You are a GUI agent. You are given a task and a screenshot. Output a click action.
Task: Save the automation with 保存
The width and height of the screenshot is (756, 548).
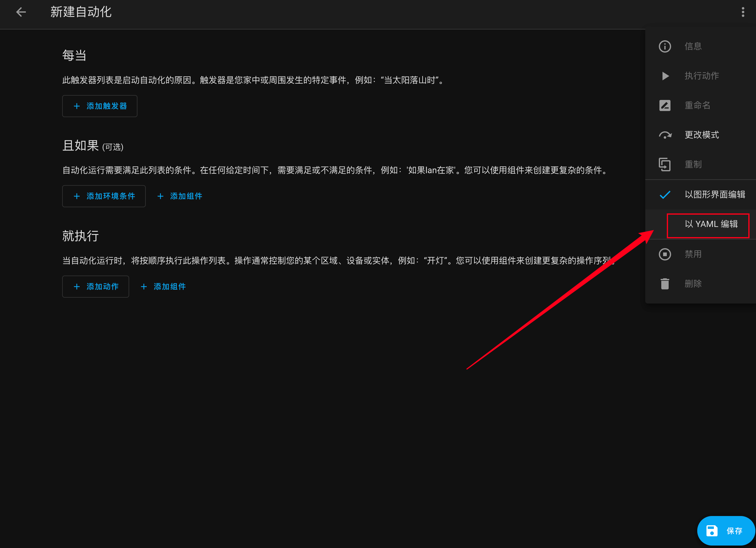(726, 531)
